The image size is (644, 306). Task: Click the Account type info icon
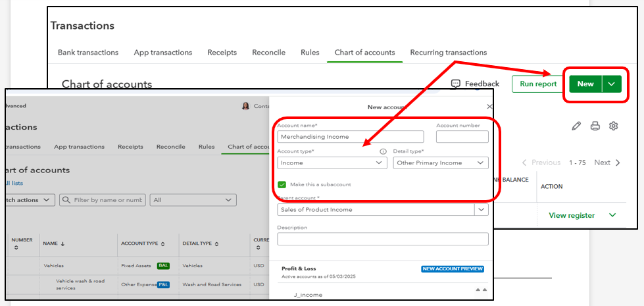tap(384, 151)
